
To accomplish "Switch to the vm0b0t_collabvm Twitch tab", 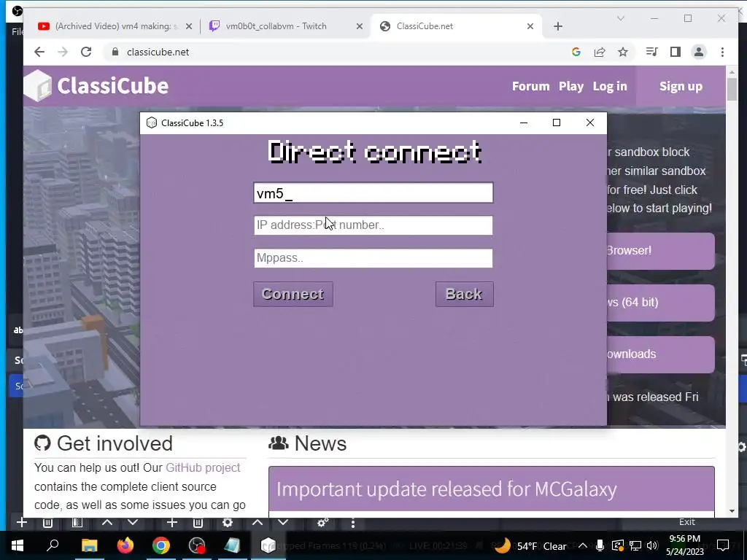I will point(285,26).
